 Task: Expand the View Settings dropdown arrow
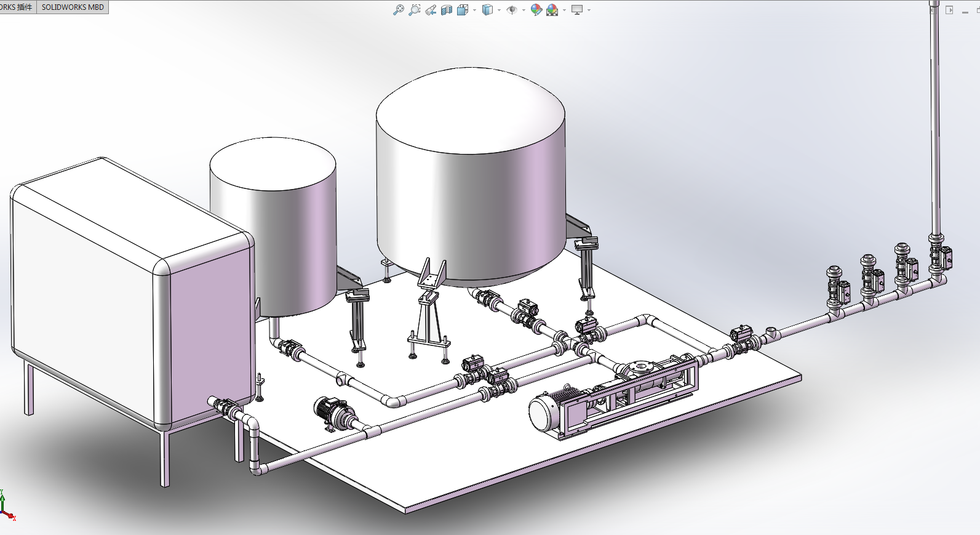point(589,10)
